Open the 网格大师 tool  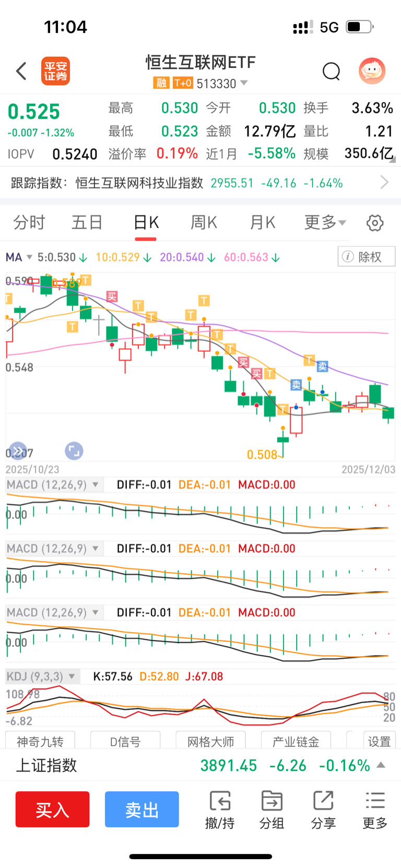coord(210,740)
